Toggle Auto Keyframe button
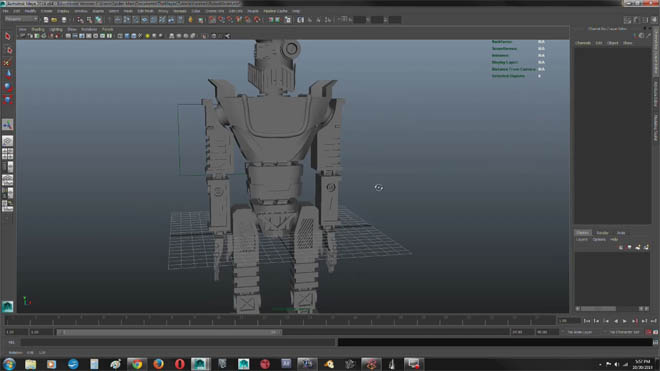 click(x=649, y=332)
